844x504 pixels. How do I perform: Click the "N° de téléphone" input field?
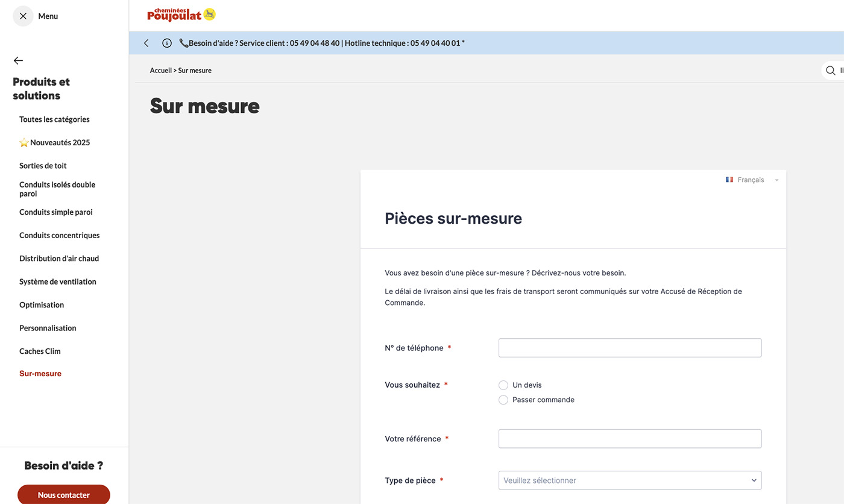(629, 348)
